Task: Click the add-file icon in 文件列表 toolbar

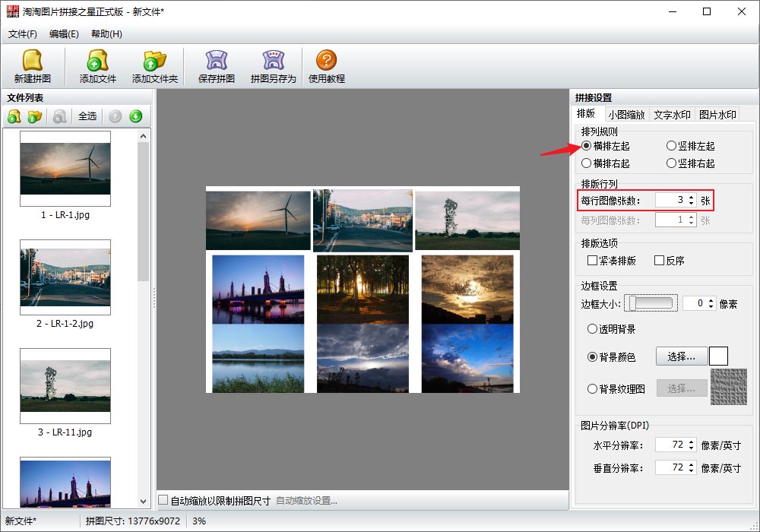Action: coord(14,116)
